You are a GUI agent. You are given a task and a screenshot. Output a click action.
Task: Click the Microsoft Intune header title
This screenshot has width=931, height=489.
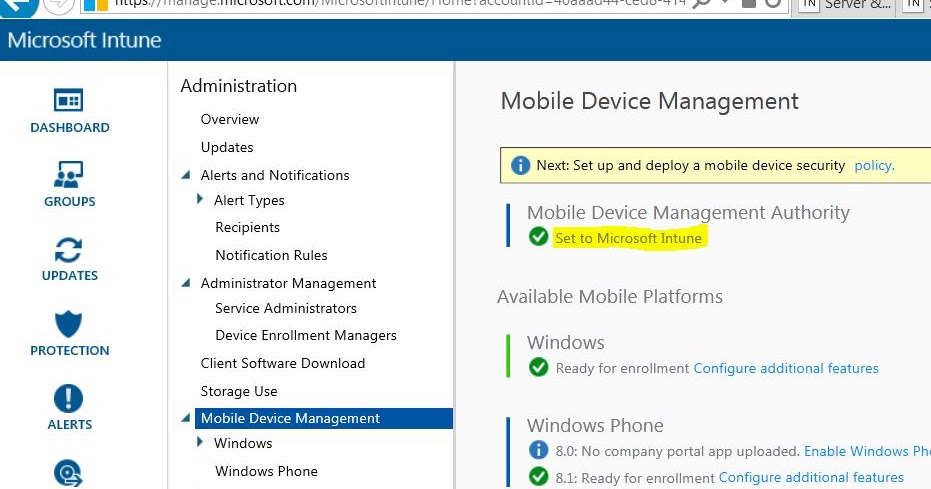84,40
